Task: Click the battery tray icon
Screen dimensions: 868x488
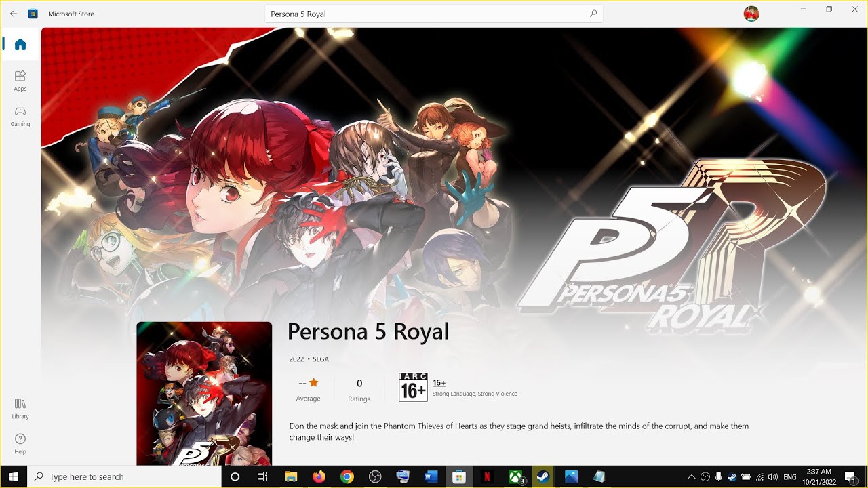Action: point(746,476)
